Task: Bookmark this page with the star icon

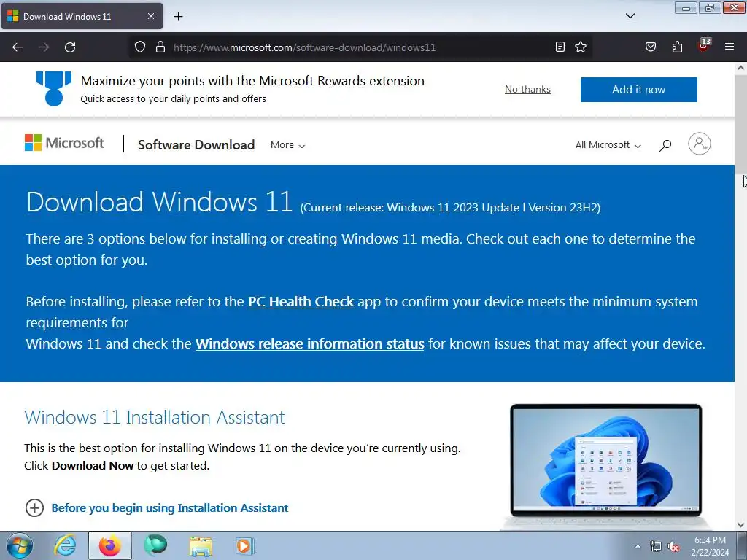Action: [580, 47]
